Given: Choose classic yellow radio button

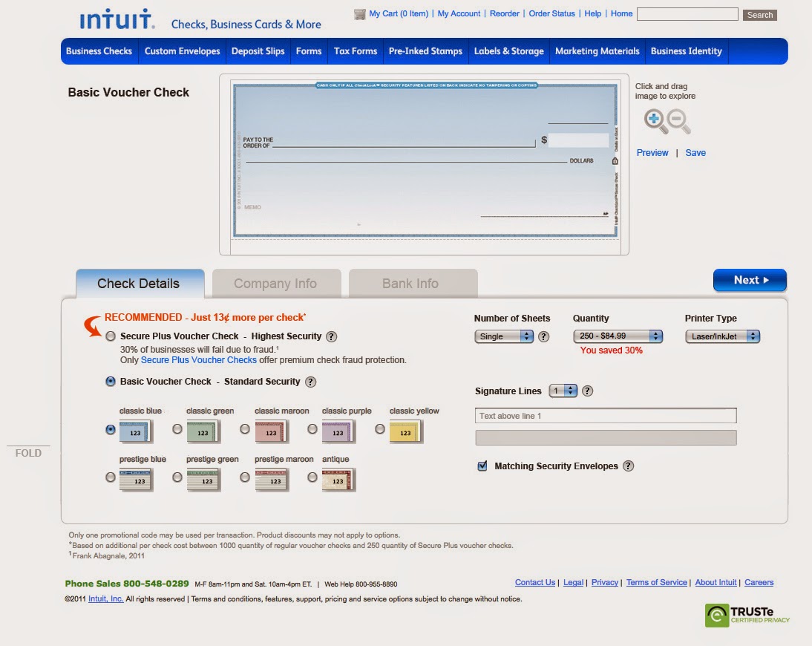Looking at the screenshot, I should coord(380,429).
